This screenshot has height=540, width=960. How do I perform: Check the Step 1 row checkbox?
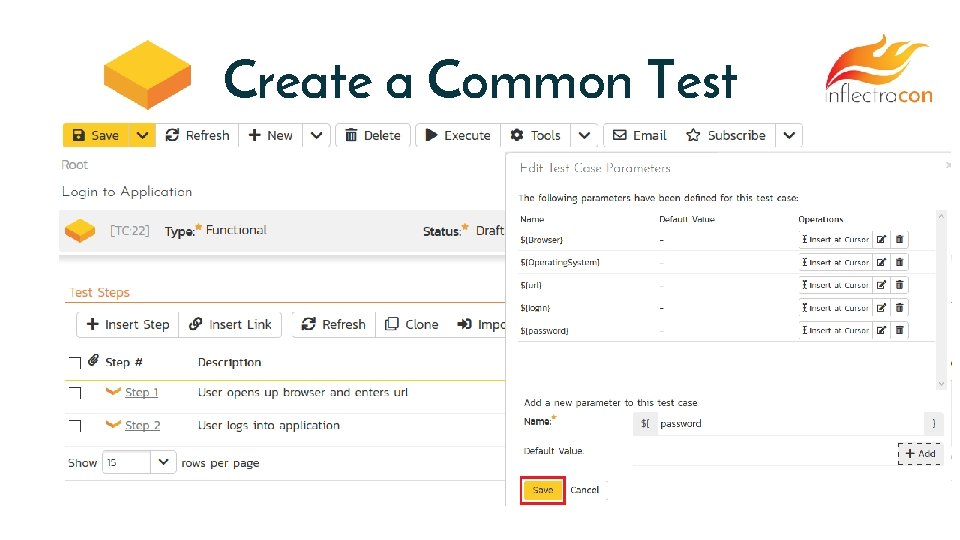(x=75, y=394)
